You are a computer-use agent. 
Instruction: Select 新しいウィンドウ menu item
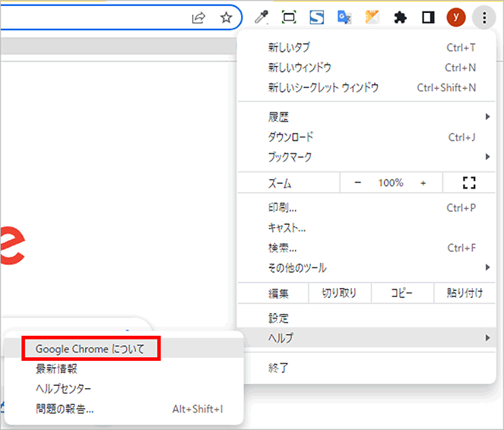[366, 68]
